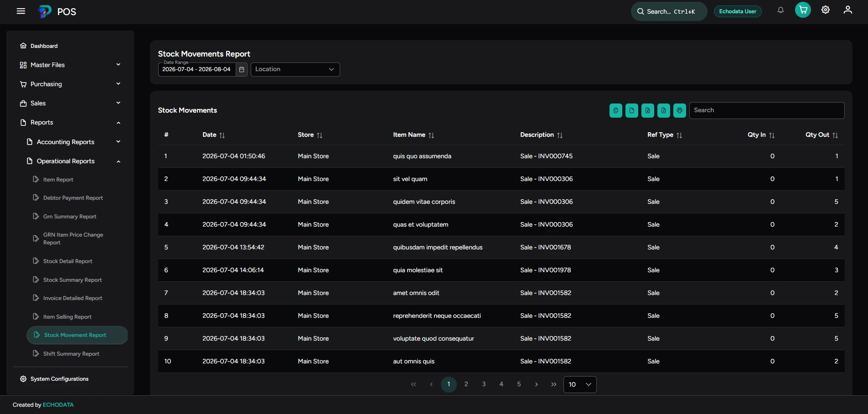Click the 'Sale - INV000745' description cell
This screenshot has height=414, width=868.
tap(546, 156)
